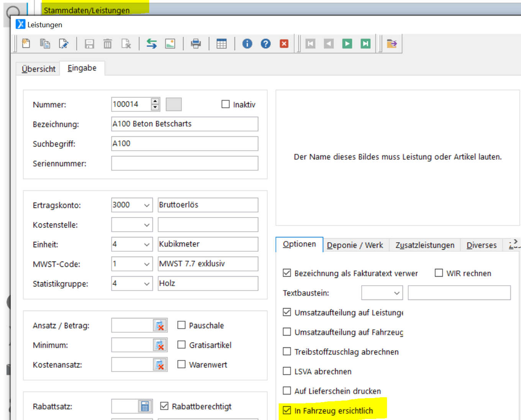Click the blue info icon
Image resolution: width=521 pixels, height=420 pixels.
(x=247, y=44)
